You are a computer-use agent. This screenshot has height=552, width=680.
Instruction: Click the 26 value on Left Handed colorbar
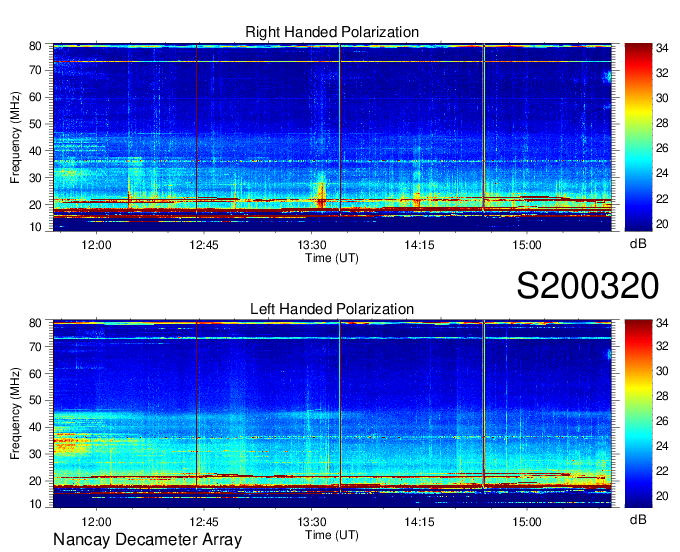click(662, 421)
